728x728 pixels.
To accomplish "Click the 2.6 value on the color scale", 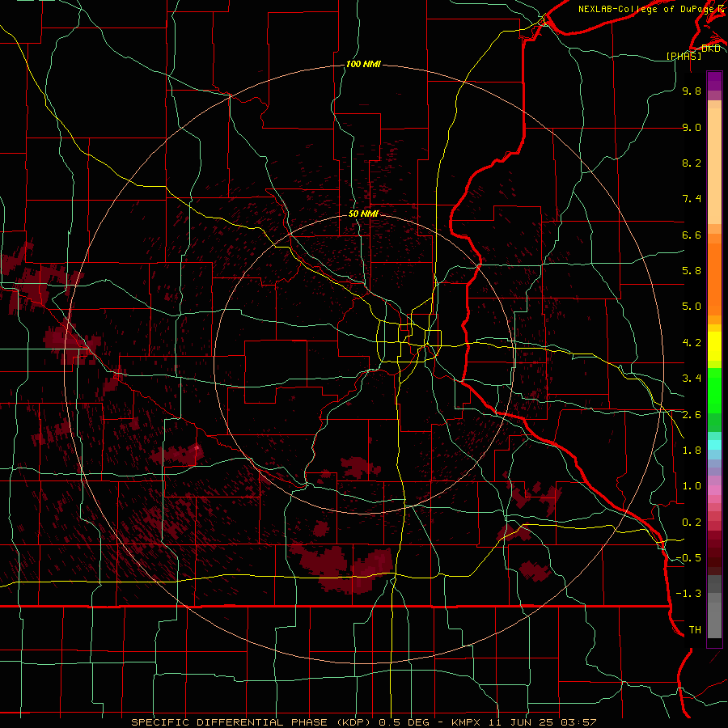I will 692,415.
